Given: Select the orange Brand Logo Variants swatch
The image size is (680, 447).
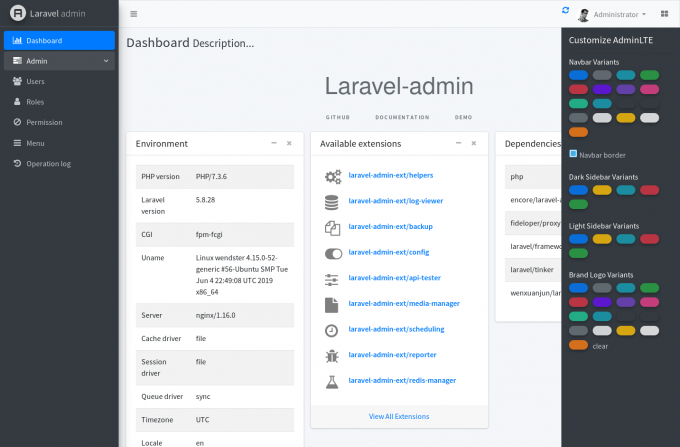Looking at the screenshot, I should pos(578,345).
